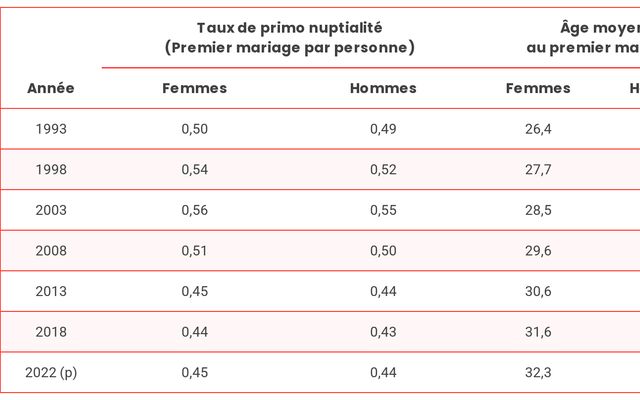The image size is (640, 400).
Task: Click the 32,3 age value for 2022
Action: click(538, 372)
